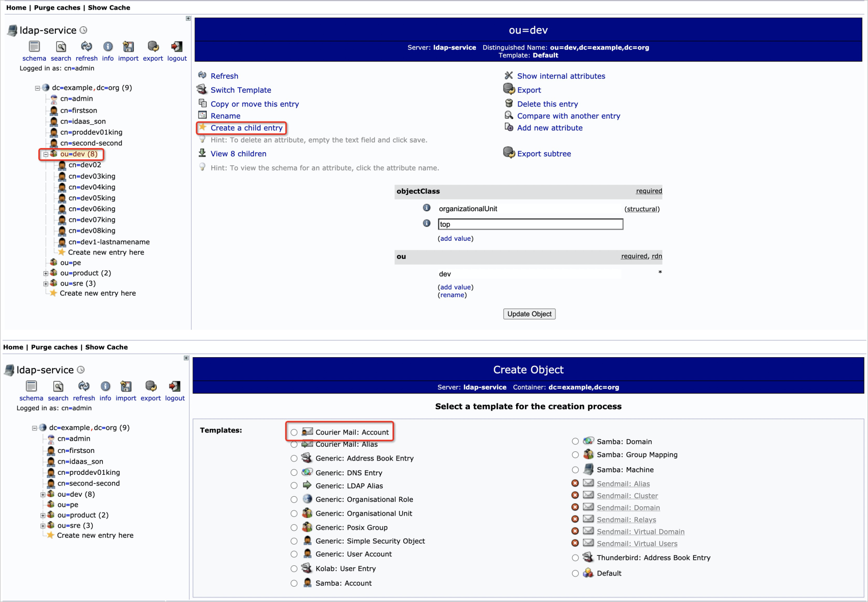This screenshot has width=868, height=602.
Task: Click Purge caches in the lower panel menu
Action: pos(54,347)
